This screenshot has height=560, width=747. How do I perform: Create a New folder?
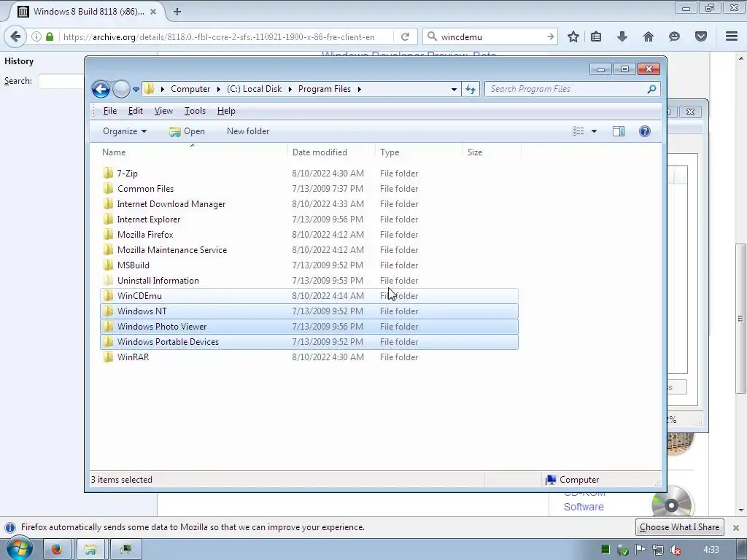[x=248, y=131]
